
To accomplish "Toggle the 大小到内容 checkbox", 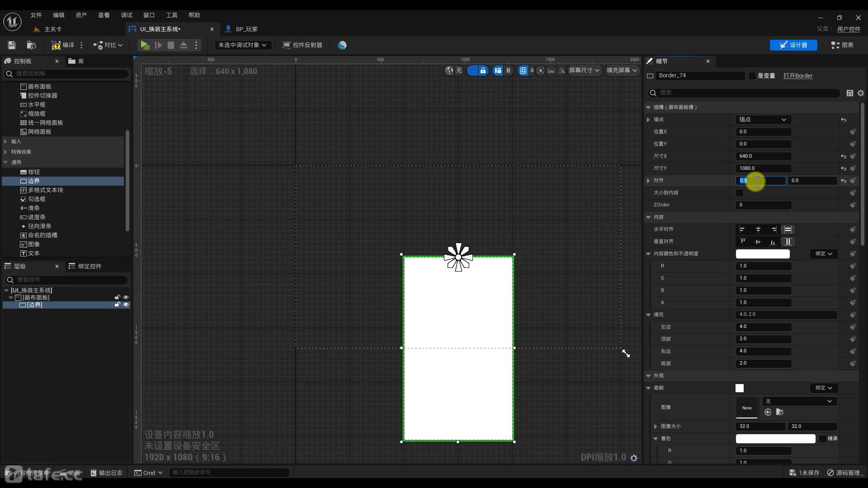I will pos(740,193).
